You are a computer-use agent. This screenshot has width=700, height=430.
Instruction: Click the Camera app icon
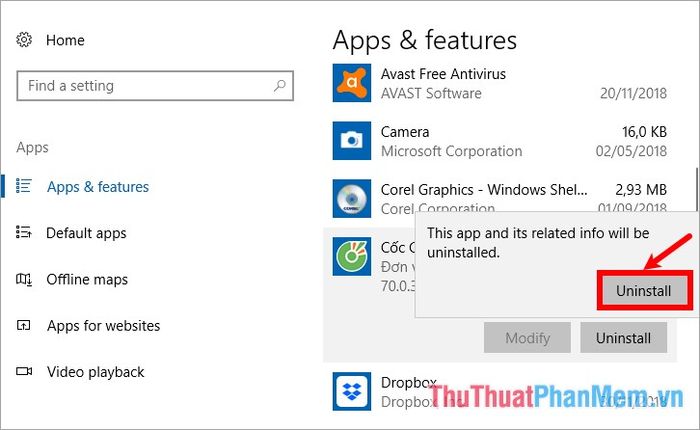(352, 141)
